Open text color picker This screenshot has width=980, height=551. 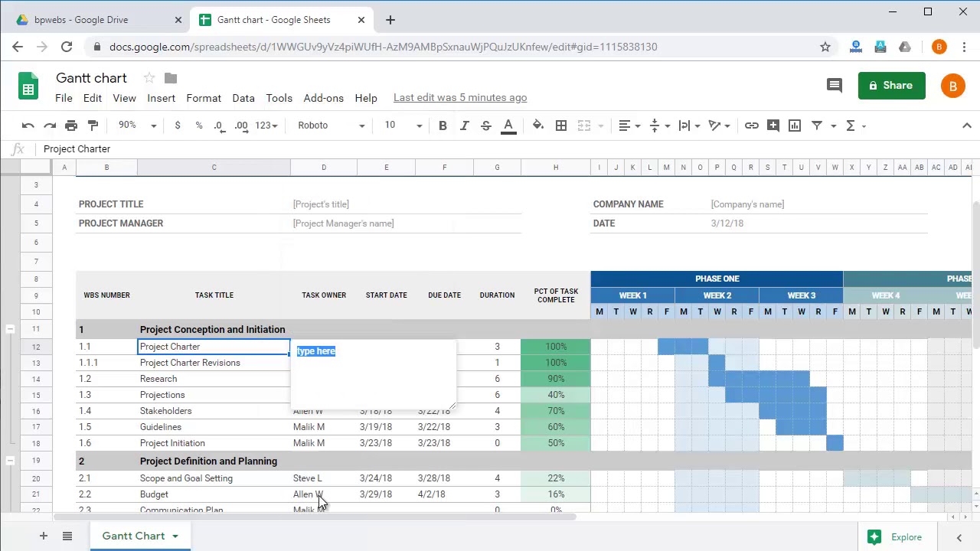click(508, 126)
